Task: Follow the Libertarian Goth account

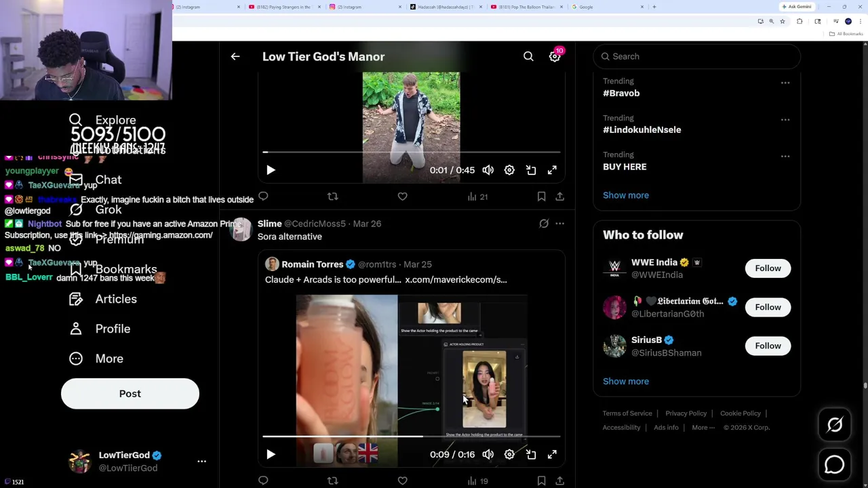Action: pos(768,308)
